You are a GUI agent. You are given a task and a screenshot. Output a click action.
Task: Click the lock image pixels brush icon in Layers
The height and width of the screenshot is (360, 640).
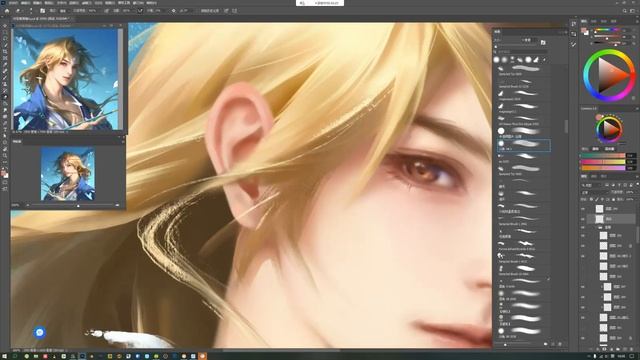597,199
